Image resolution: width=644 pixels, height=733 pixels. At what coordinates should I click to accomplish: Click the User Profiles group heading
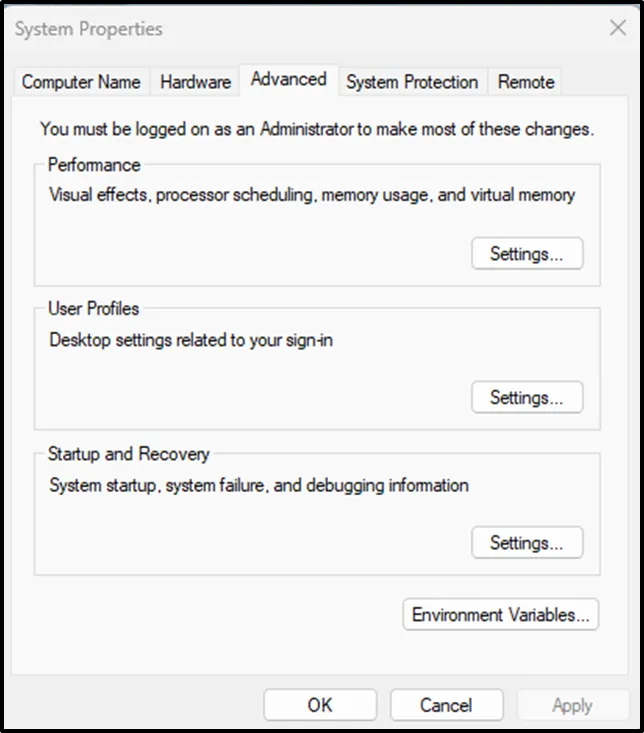pos(94,309)
